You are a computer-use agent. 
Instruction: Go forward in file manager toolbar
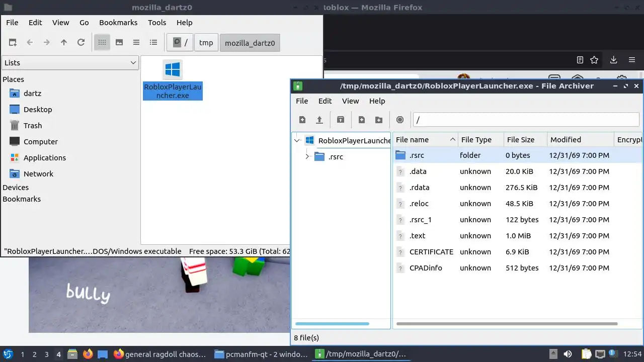click(x=47, y=43)
